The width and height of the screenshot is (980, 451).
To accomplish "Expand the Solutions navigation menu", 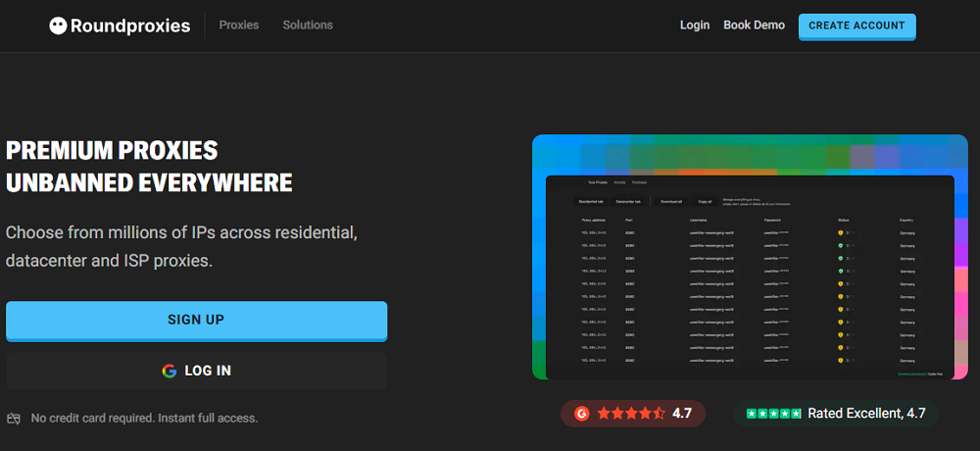I will tap(308, 25).
